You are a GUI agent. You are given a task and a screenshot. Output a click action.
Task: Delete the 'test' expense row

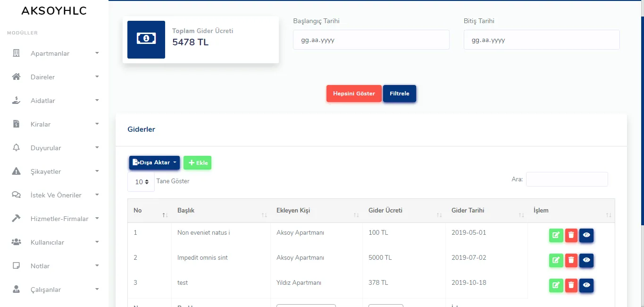[x=571, y=285]
